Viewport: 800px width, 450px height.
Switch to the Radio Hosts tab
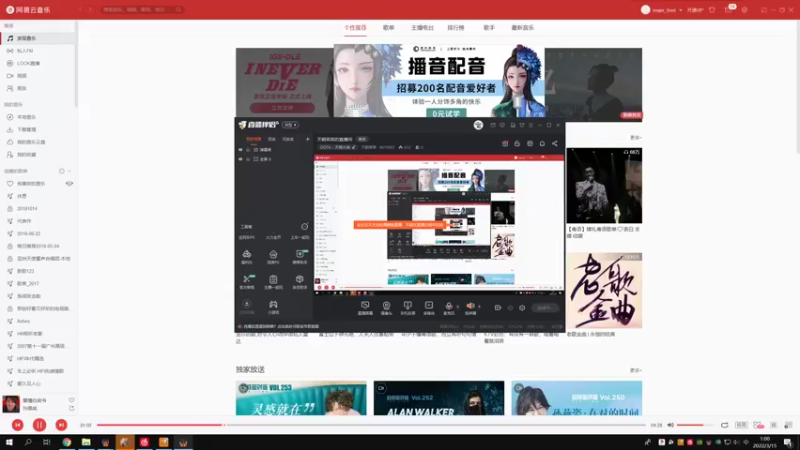422,28
